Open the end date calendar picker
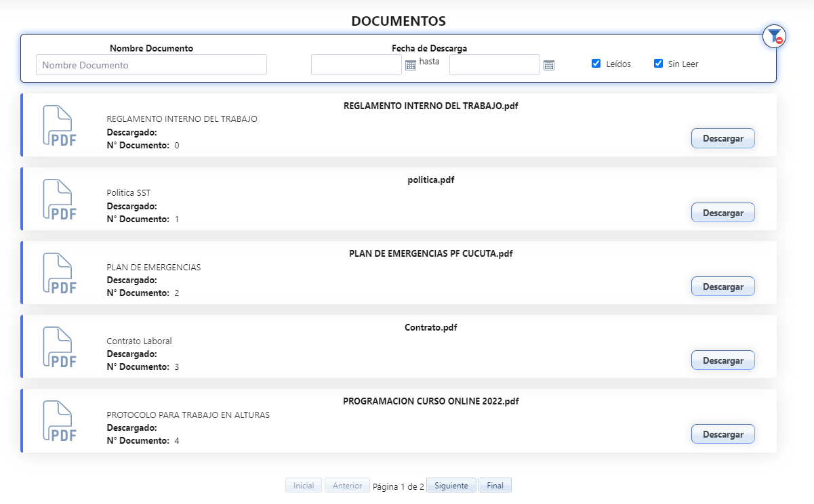Screen dimensions: 814x504 549,65
